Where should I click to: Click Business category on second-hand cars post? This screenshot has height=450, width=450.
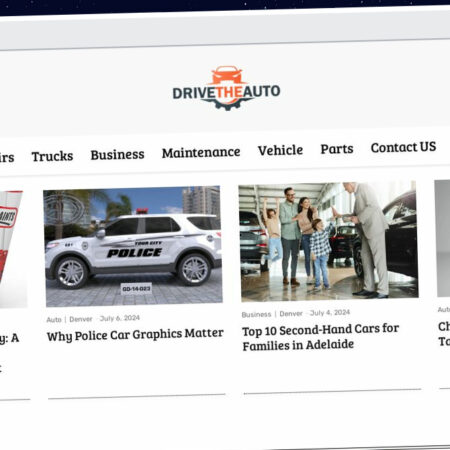256,314
